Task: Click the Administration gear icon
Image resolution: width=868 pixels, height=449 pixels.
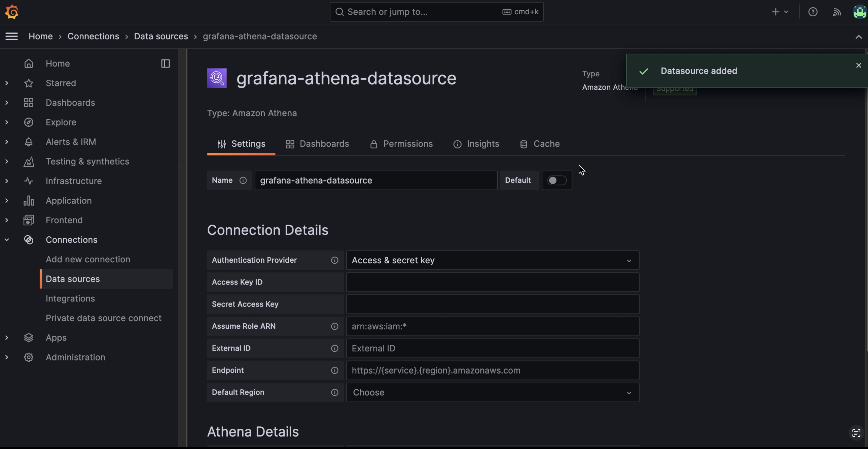Action: click(x=29, y=357)
